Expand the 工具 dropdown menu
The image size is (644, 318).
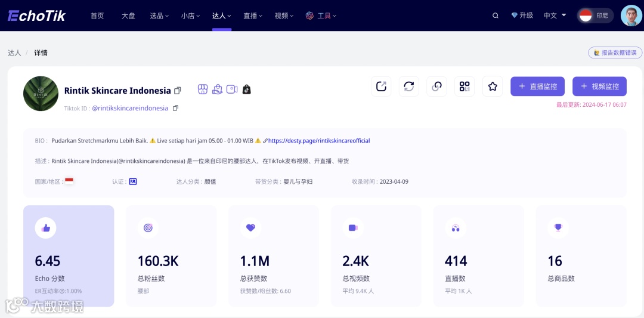(321, 16)
